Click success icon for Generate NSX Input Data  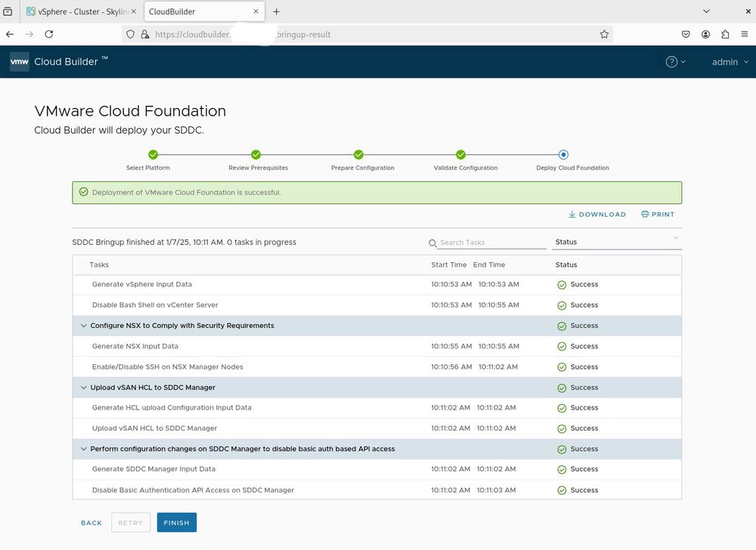tap(562, 346)
